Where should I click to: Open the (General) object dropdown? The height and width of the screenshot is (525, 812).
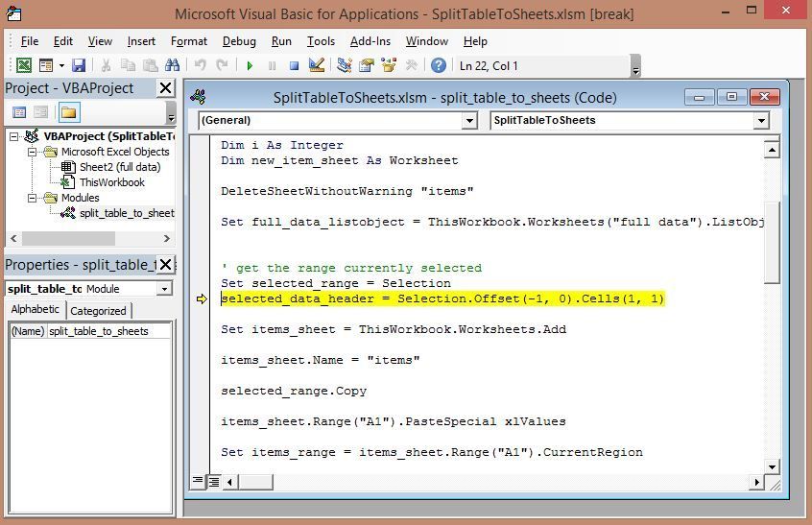point(469,121)
